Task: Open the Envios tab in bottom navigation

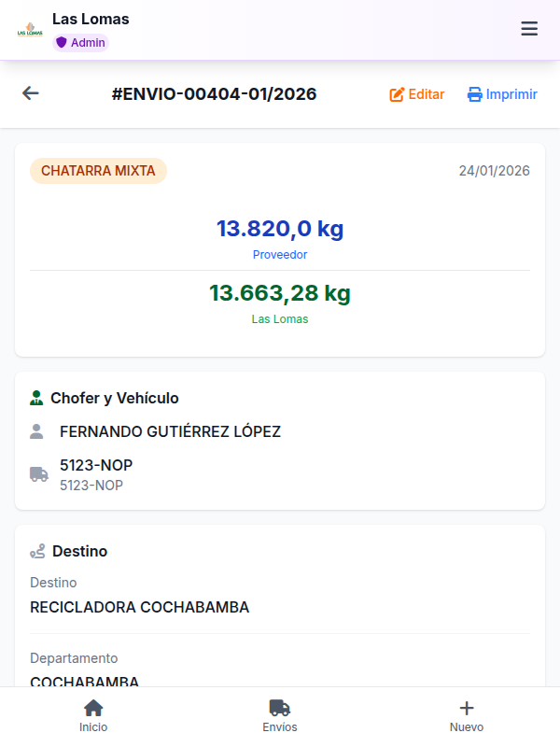Action: click(280, 715)
